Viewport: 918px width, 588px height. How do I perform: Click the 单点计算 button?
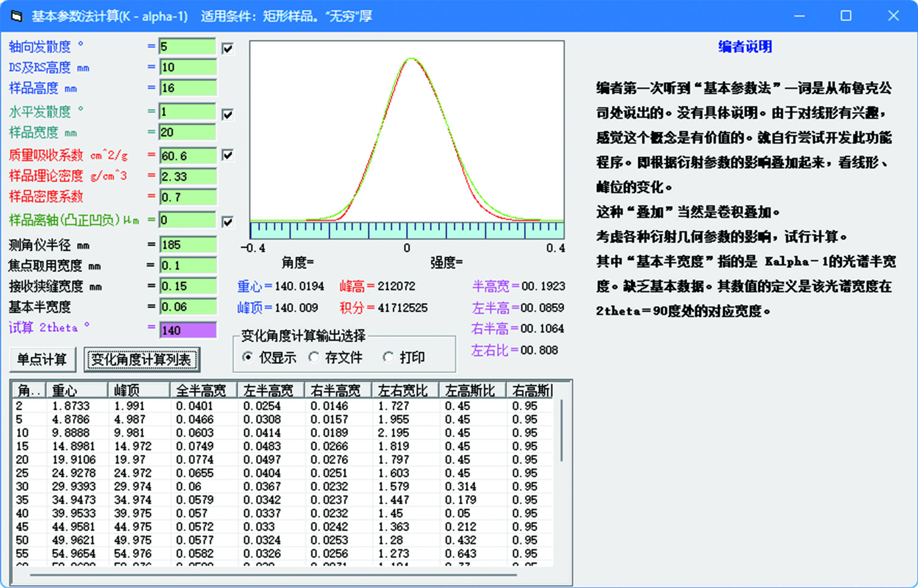42,360
